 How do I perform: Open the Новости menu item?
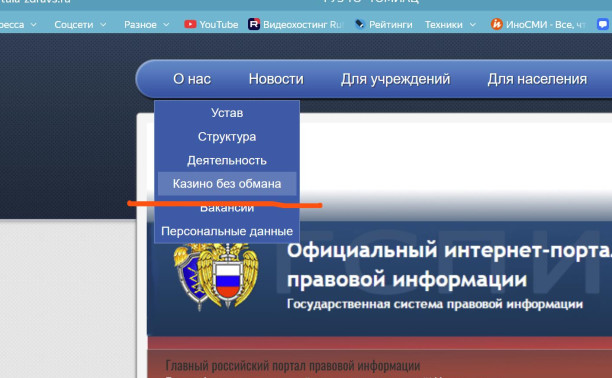coord(276,79)
